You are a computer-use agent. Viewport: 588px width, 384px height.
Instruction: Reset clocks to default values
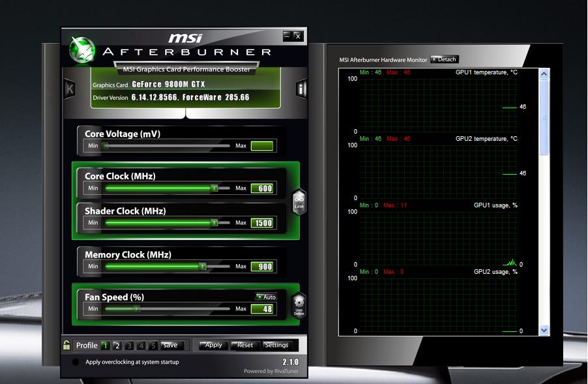point(244,345)
